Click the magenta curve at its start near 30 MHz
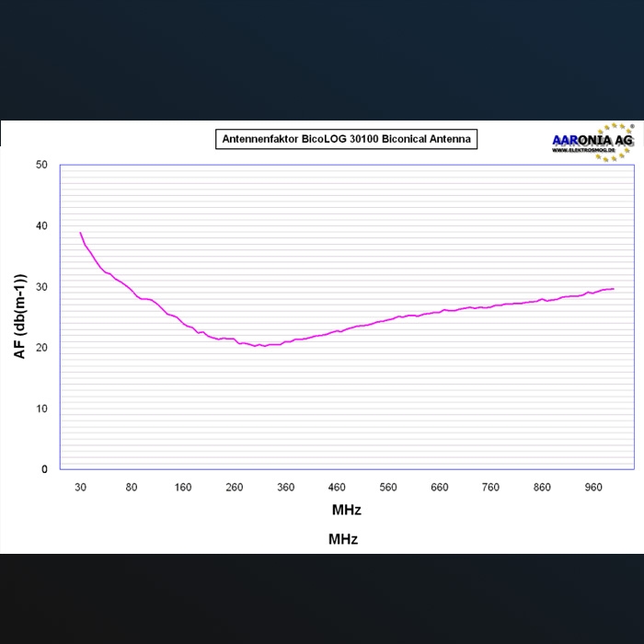This screenshot has height=644, width=644. pyautogui.click(x=81, y=235)
